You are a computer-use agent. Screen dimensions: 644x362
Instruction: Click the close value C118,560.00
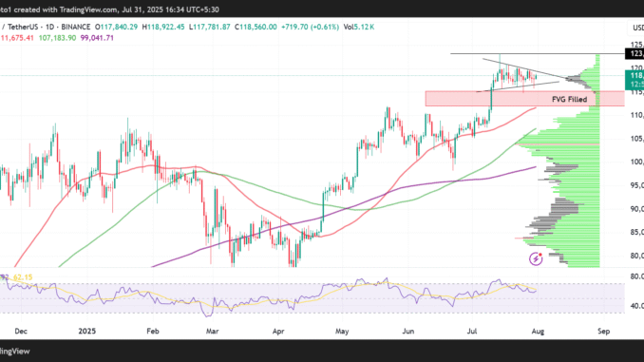pyautogui.click(x=256, y=28)
